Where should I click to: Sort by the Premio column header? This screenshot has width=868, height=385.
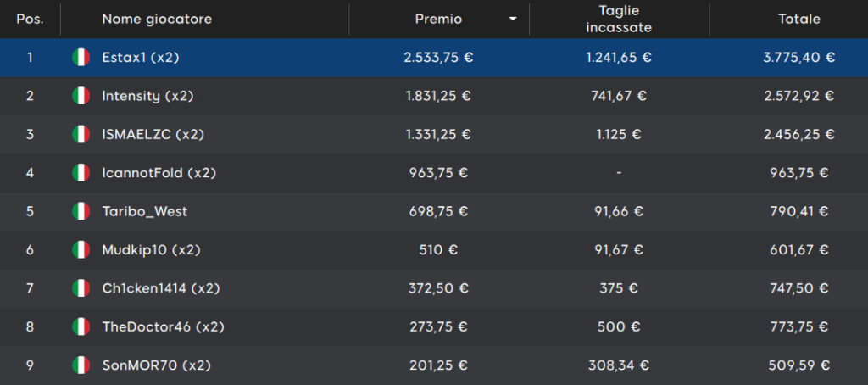click(x=438, y=20)
